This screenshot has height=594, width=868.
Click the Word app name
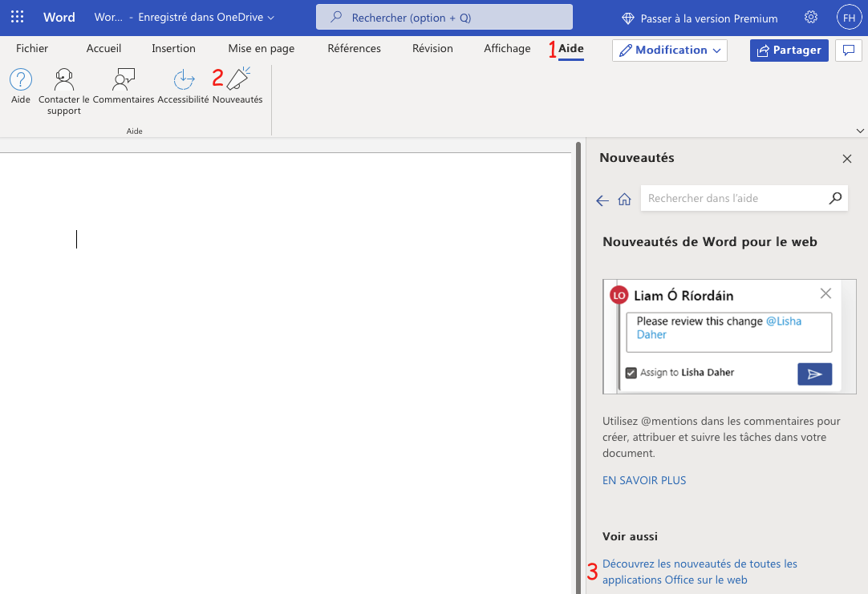[59, 17]
